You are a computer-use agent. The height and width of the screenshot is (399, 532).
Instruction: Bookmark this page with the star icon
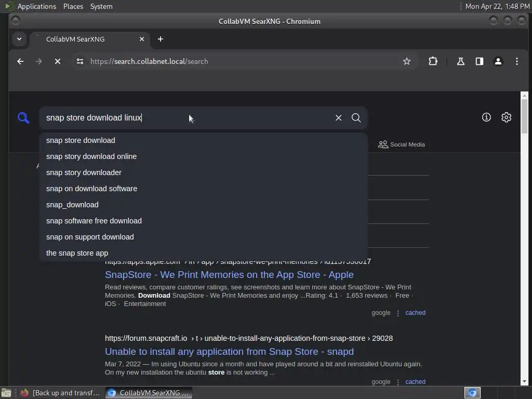406,61
